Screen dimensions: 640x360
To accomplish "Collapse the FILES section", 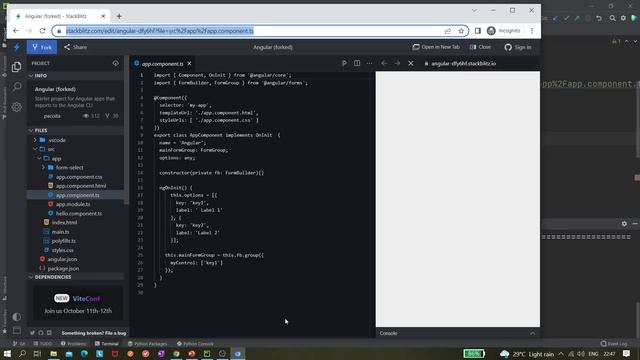I will coord(76,130).
